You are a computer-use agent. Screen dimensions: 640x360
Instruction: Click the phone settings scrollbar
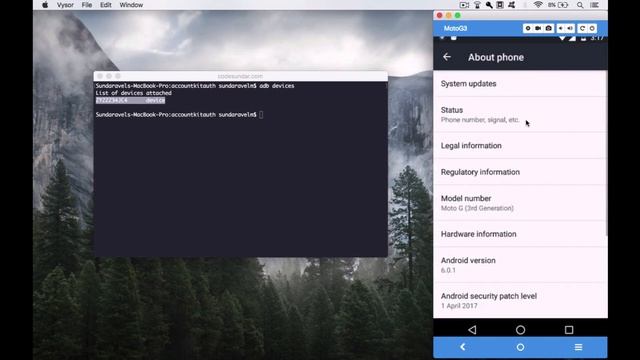point(607,153)
